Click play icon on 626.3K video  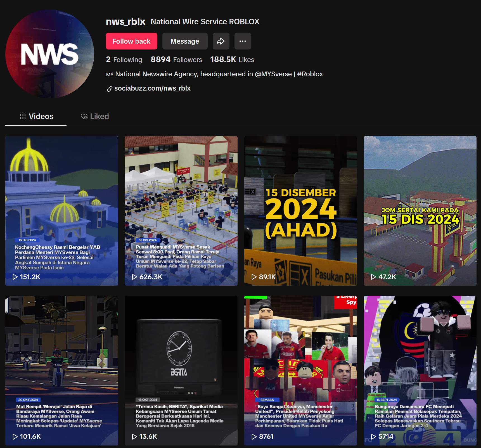click(x=134, y=277)
